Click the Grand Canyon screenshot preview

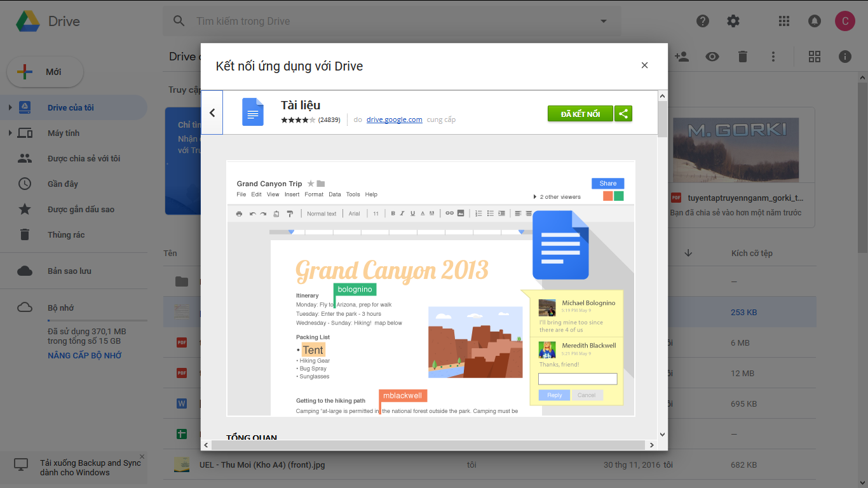(x=430, y=288)
